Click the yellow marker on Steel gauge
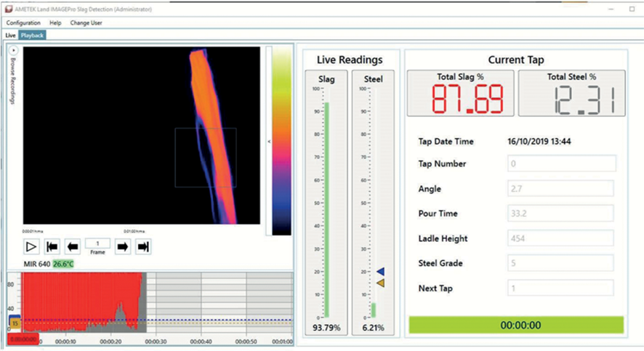The image size is (644, 351). pos(379,283)
